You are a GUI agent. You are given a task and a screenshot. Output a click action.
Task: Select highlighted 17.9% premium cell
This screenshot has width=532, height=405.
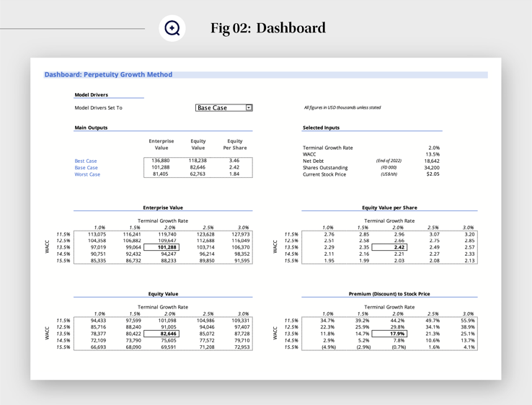397,334
